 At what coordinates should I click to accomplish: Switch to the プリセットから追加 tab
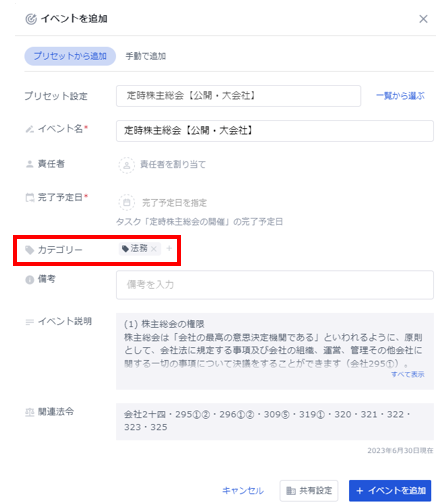pos(70,56)
